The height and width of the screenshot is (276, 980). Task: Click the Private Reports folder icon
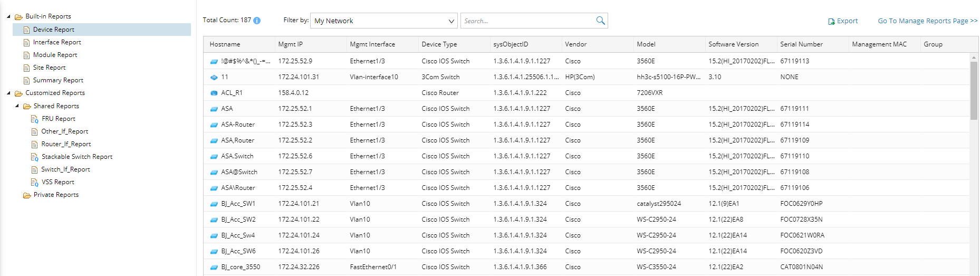[x=27, y=195]
